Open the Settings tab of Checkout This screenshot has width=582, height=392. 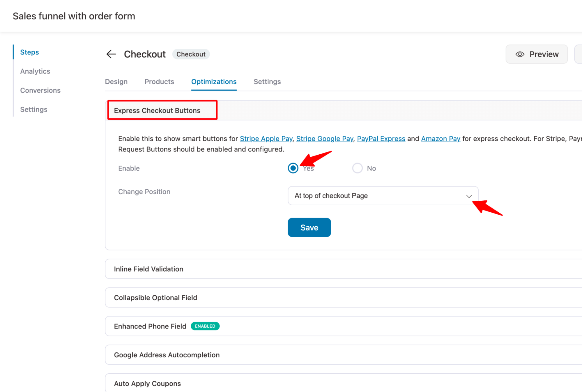[267, 82]
